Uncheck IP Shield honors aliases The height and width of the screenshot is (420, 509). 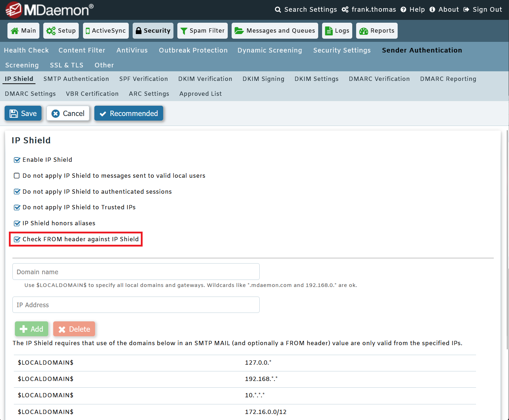[17, 223]
